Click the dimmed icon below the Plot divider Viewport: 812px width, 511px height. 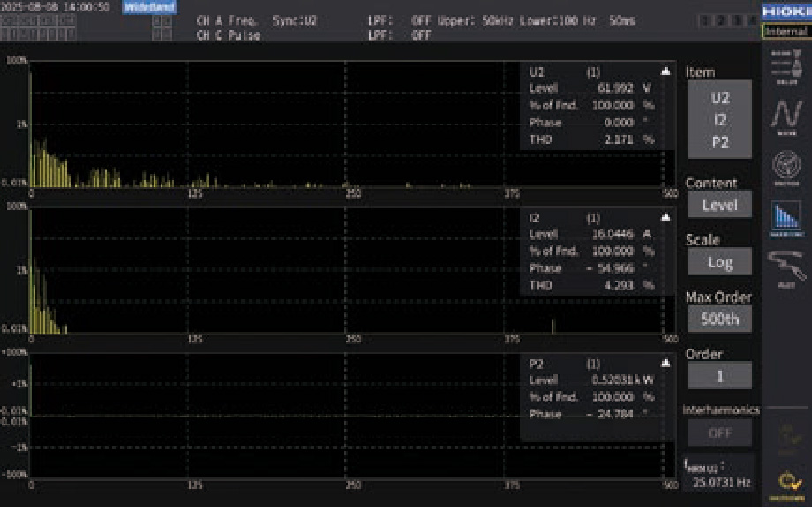click(x=783, y=437)
